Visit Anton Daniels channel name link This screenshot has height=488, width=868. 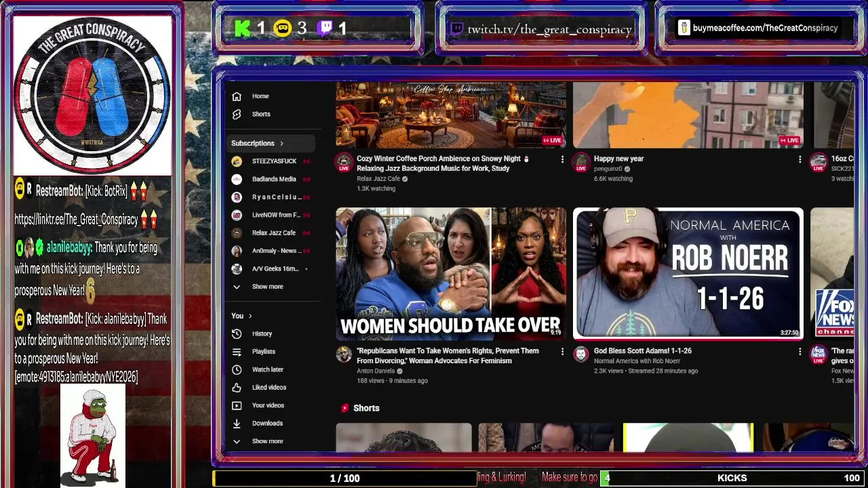[x=376, y=371]
